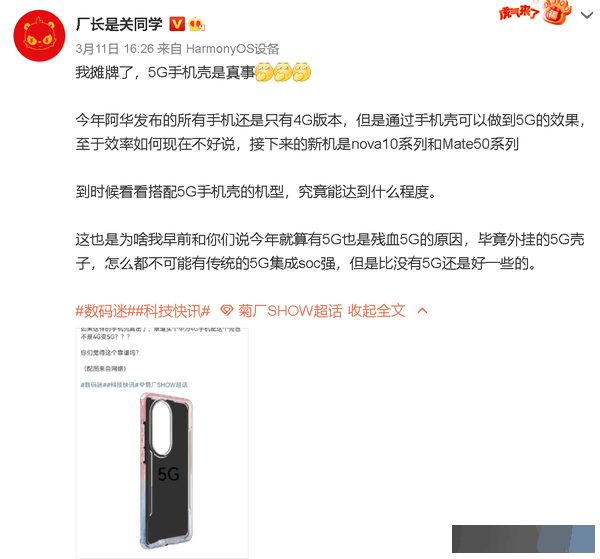Click the first thinking emoji

click(264, 72)
